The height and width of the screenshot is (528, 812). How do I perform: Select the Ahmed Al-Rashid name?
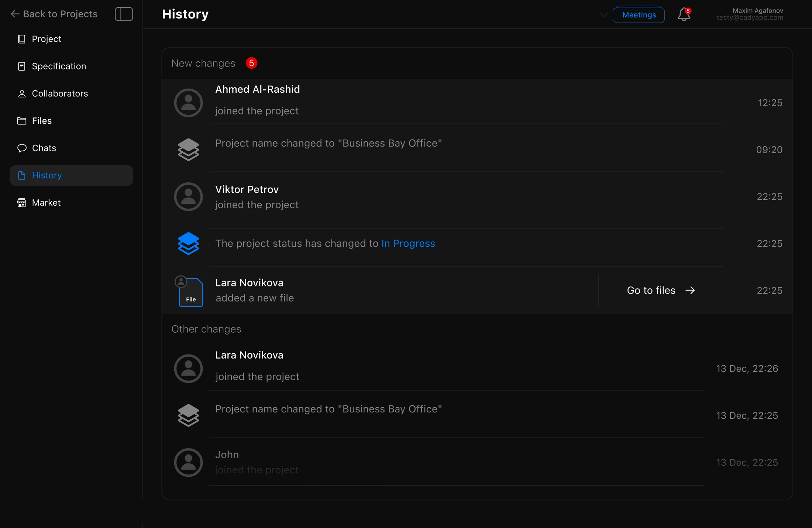pos(258,89)
